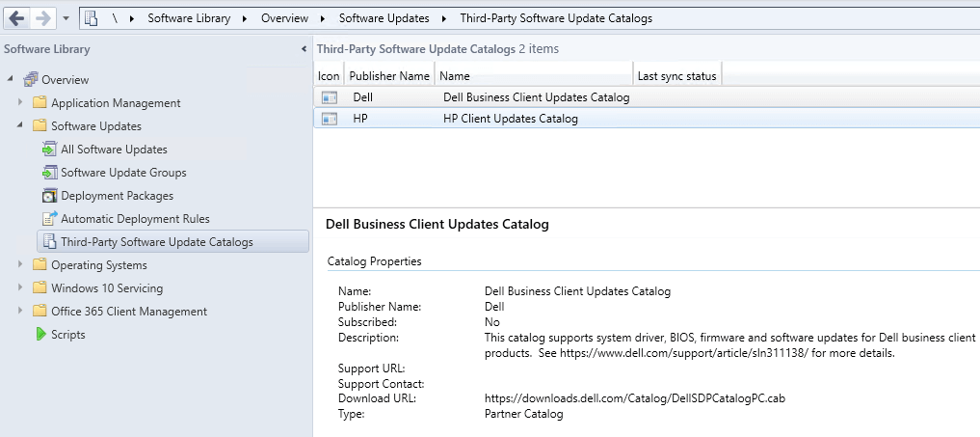The image size is (980, 437).
Task: Select Dell Business Client Updates Catalog row
Action: click(647, 97)
